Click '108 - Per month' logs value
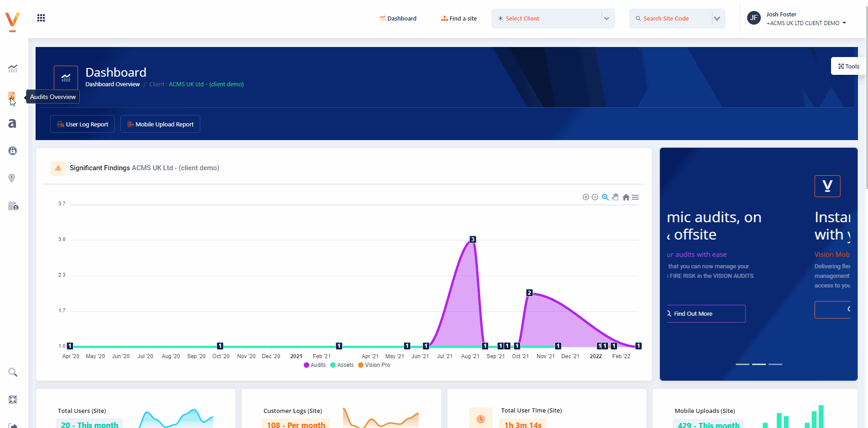868x428 pixels. pyautogui.click(x=296, y=424)
